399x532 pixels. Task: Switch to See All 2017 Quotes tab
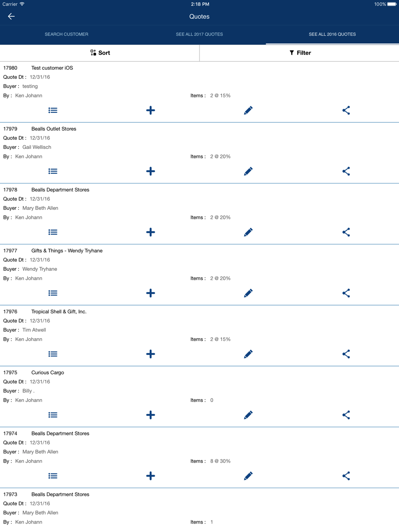199,34
